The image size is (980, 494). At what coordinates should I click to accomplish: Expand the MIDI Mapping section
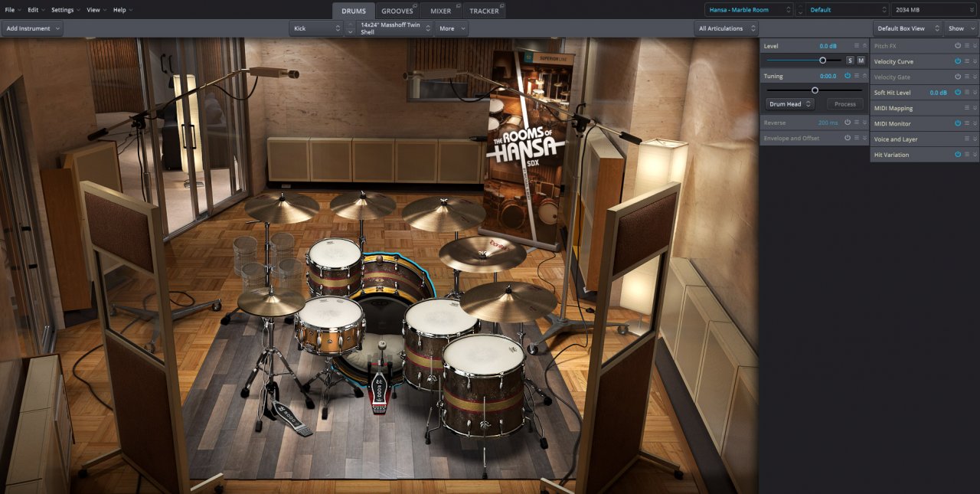point(975,108)
